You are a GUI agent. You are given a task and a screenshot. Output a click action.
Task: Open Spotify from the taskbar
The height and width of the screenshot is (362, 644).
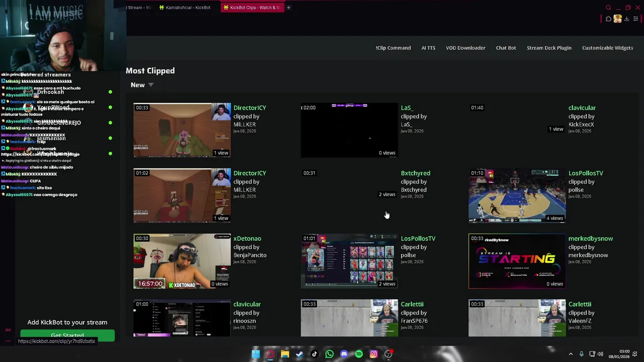(x=359, y=354)
